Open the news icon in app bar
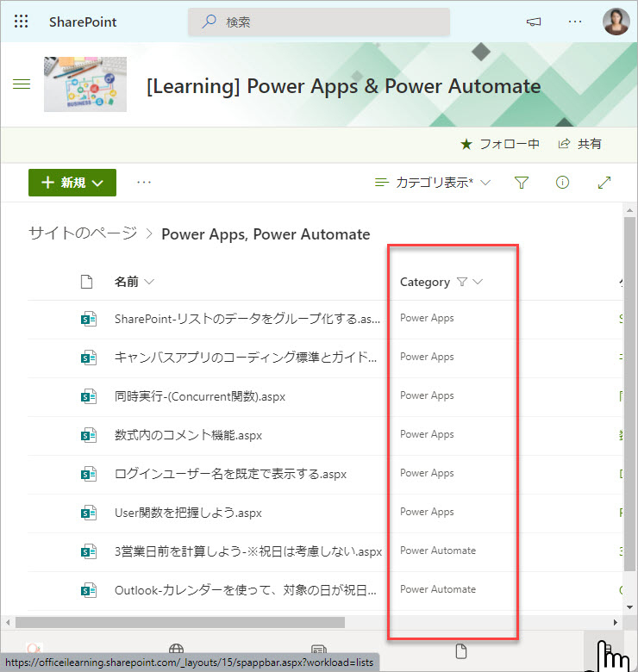The width and height of the screenshot is (638, 672). click(x=319, y=650)
